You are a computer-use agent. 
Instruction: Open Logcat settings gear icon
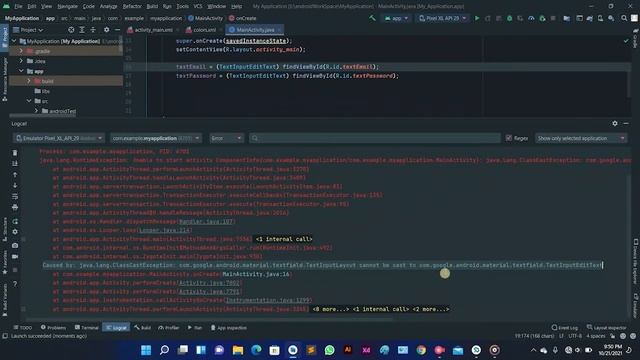[615, 123]
